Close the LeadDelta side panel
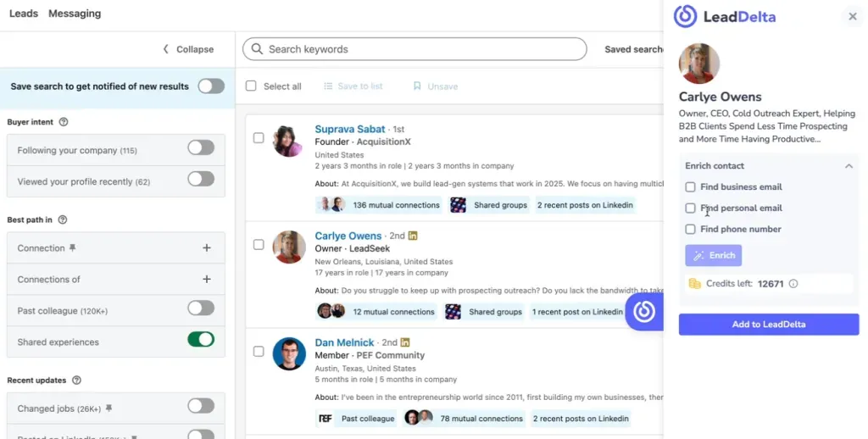This screenshot has height=439, width=868. tap(853, 17)
